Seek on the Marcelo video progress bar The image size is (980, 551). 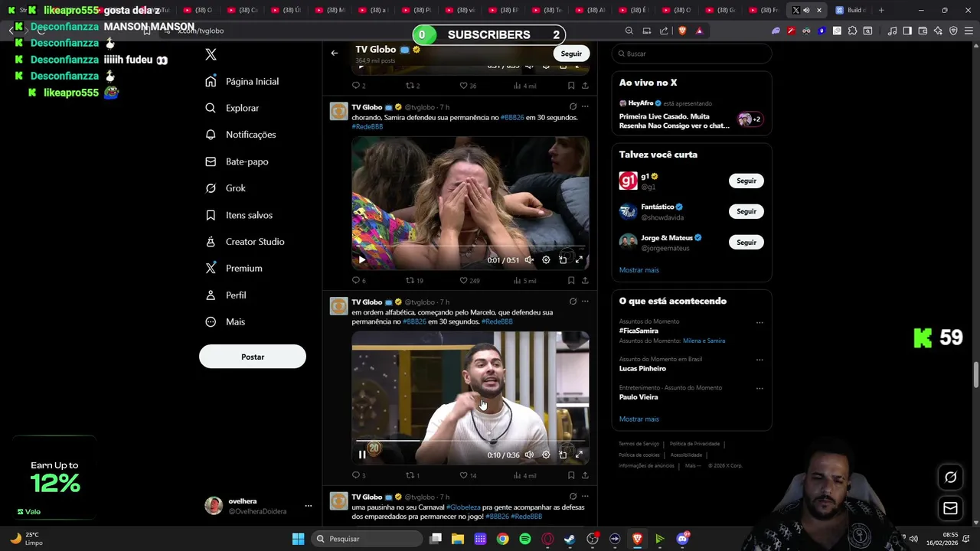pyautogui.click(x=470, y=442)
